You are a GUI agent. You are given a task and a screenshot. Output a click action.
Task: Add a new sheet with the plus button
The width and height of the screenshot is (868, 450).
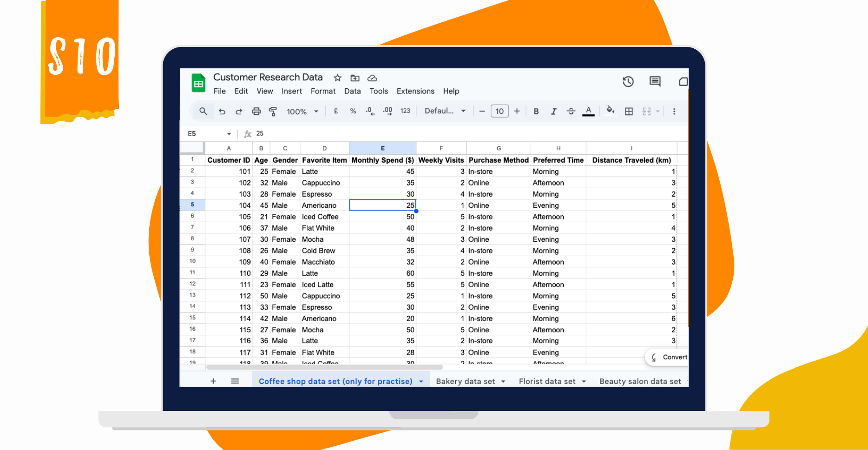213,381
